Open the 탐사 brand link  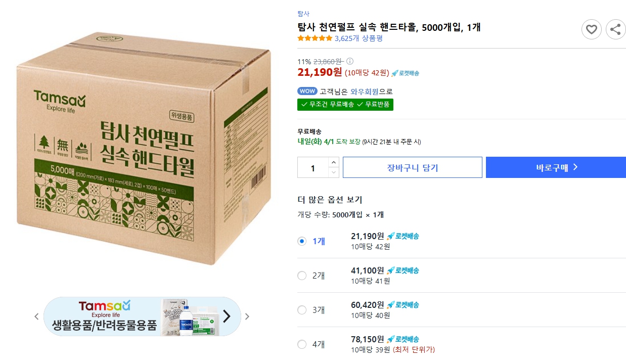pos(303,14)
